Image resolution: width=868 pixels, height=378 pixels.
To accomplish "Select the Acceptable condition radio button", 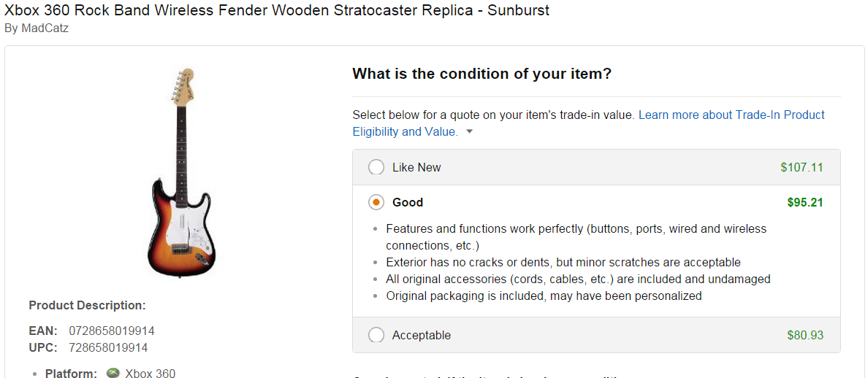I will (x=376, y=335).
